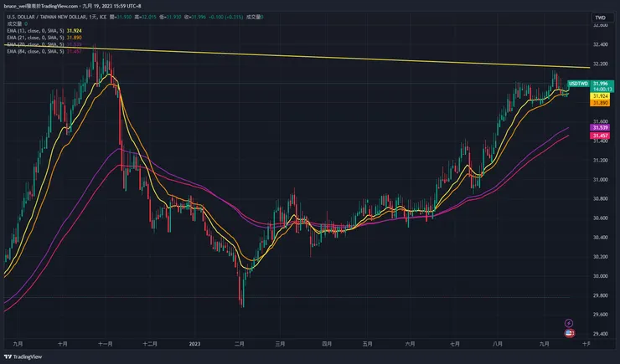The height and width of the screenshot is (364, 620).
Task: Click the 29.400 price axis label
Action: click(x=600, y=334)
